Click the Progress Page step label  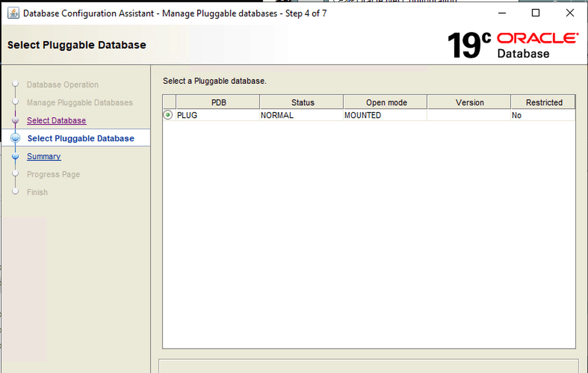point(53,174)
